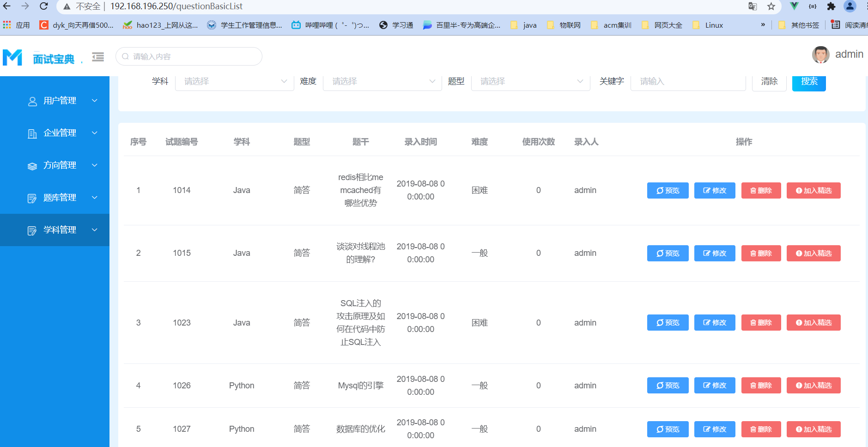Delete question 1015

click(761, 253)
